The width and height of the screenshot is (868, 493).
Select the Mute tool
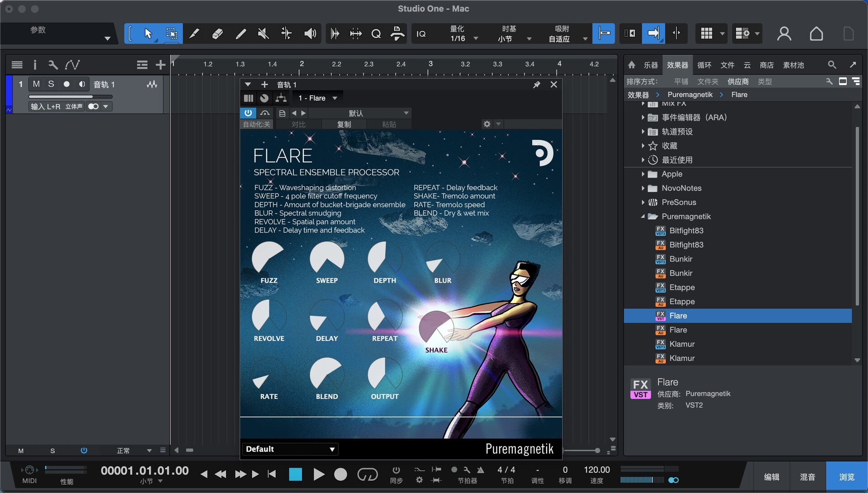click(x=263, y=33)
